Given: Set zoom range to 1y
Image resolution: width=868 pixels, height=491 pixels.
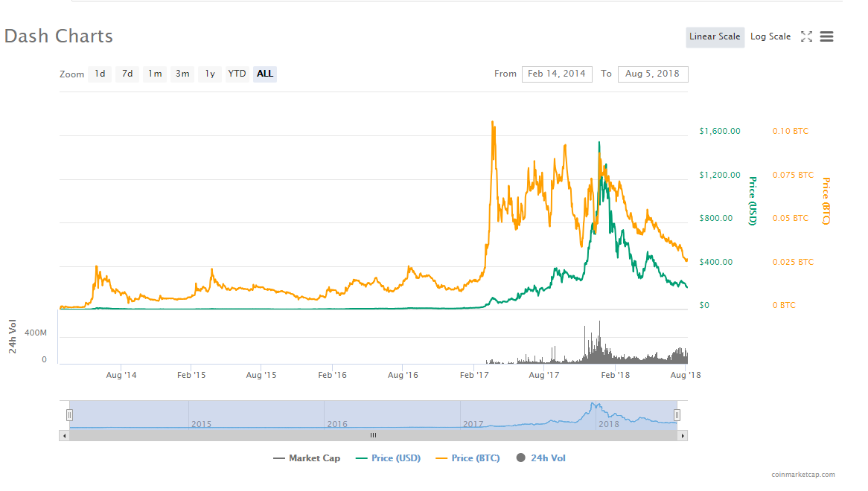Looking at the screenshot, I should click(x=210, y=74).
